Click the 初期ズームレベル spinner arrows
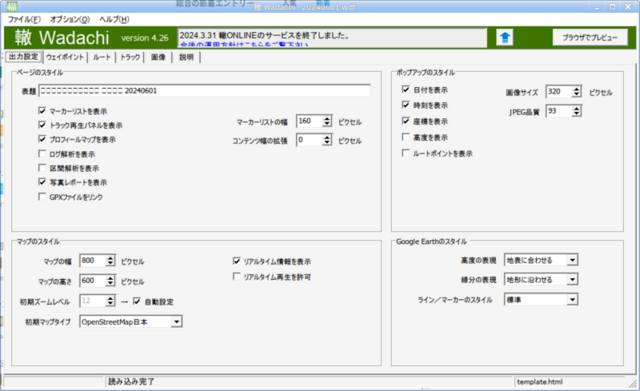640x391 pixels. [x=110, y=301]
